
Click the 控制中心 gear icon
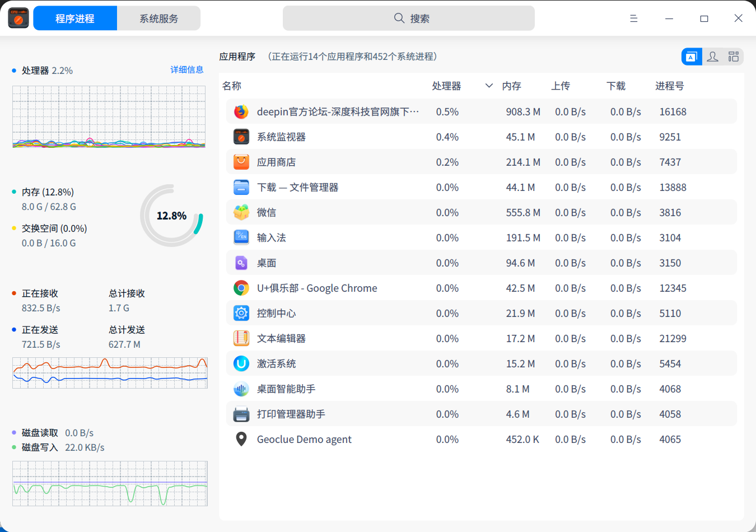[x=241, y=313]
